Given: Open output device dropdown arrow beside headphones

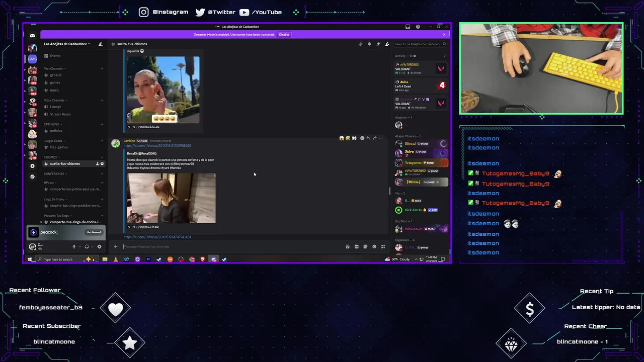Looking at the screenshot, I should point(92,246).
